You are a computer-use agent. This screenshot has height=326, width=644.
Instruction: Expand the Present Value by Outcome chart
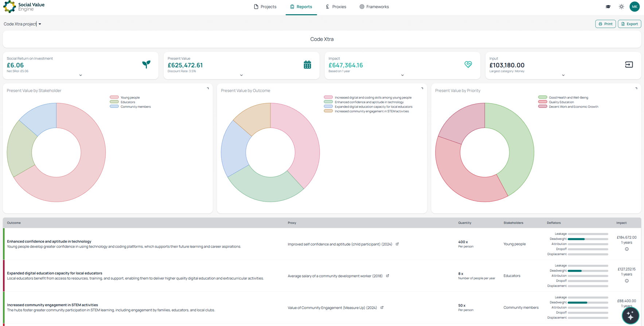click(422, 88)
